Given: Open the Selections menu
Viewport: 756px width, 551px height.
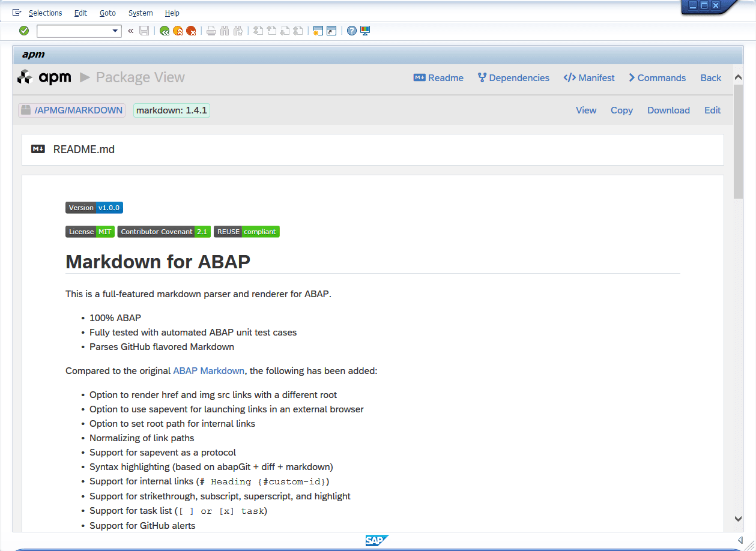Looking at the screenshot, I should (x=45, y=13).
